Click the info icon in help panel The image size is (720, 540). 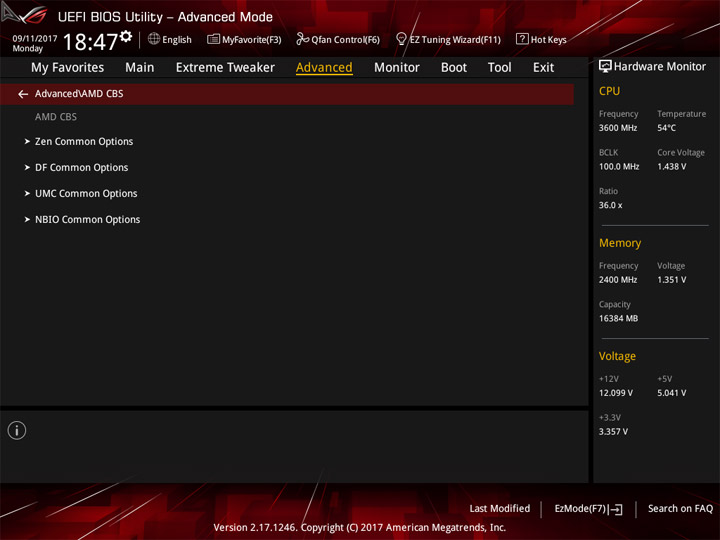(x=17, y=430)
